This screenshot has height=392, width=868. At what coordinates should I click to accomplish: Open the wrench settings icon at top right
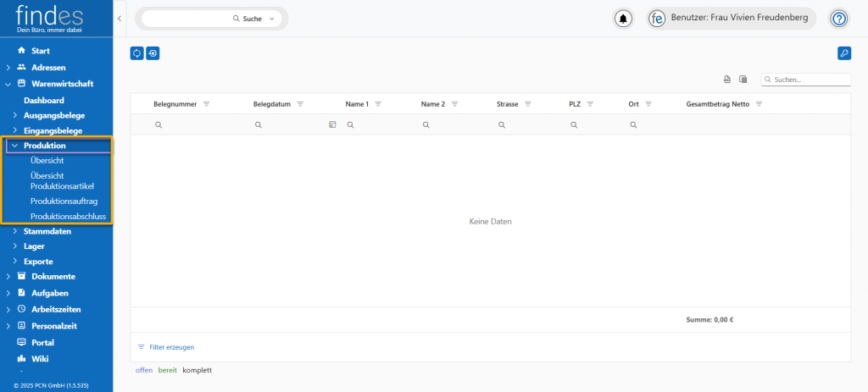point(843,53)
